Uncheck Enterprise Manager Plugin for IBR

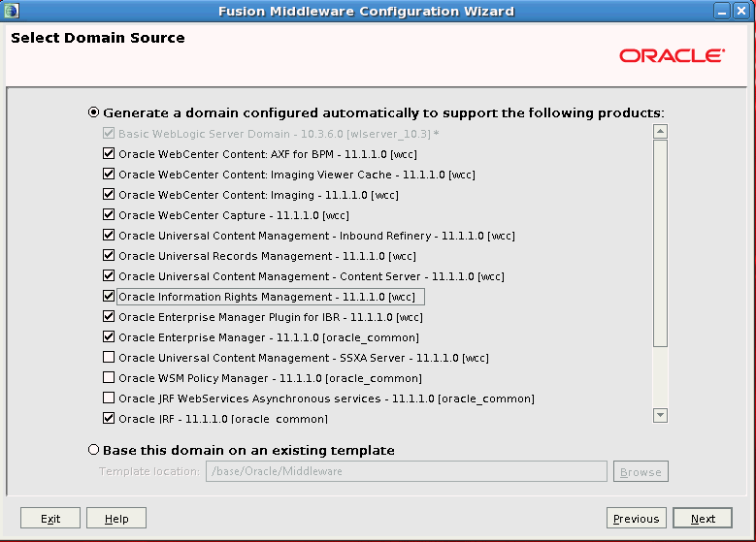click(x=109, y=316)
